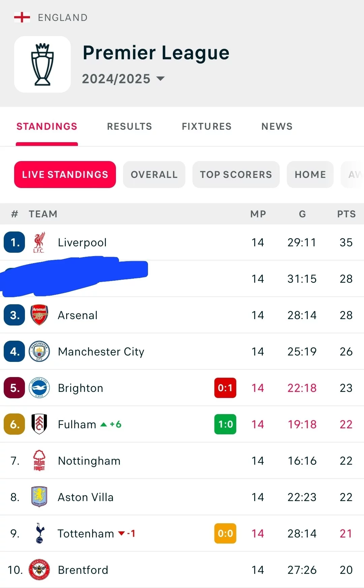Enable the Live Standings filter
This screenshot has height=588, width=364.
coord(65,175)
